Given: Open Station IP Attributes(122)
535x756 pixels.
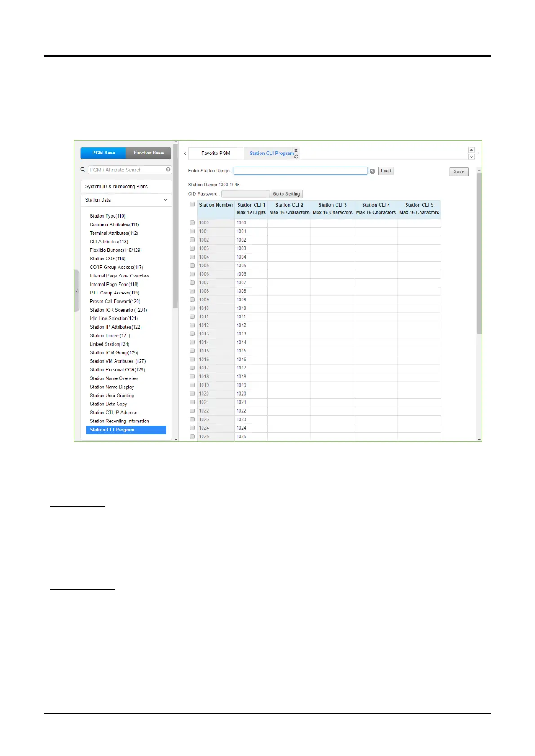Looking at the screenshot, I should (116, 327).
